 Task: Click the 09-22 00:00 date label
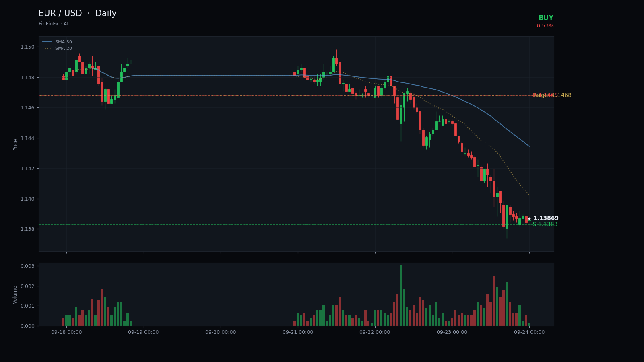click(375, 333)
